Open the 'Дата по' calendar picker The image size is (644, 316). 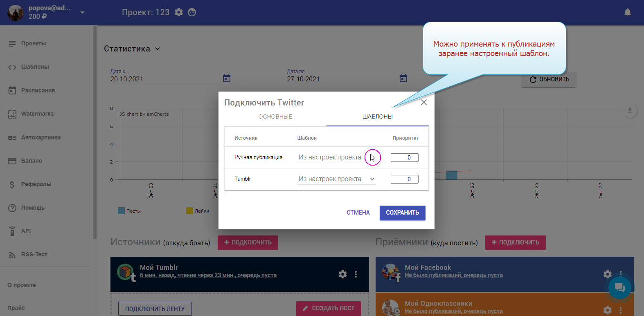click(403, 78)
